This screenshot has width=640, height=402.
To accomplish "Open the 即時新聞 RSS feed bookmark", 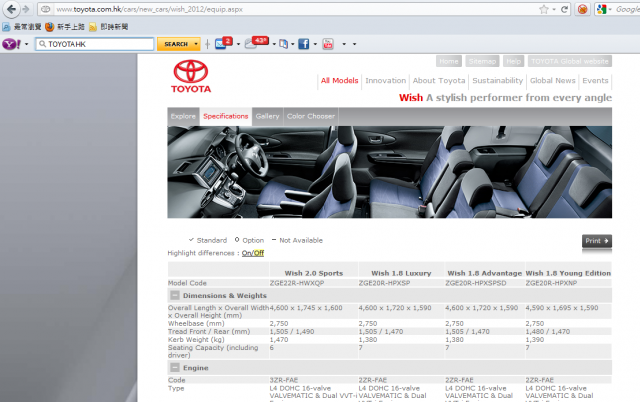I will click(x=109, y=27).
